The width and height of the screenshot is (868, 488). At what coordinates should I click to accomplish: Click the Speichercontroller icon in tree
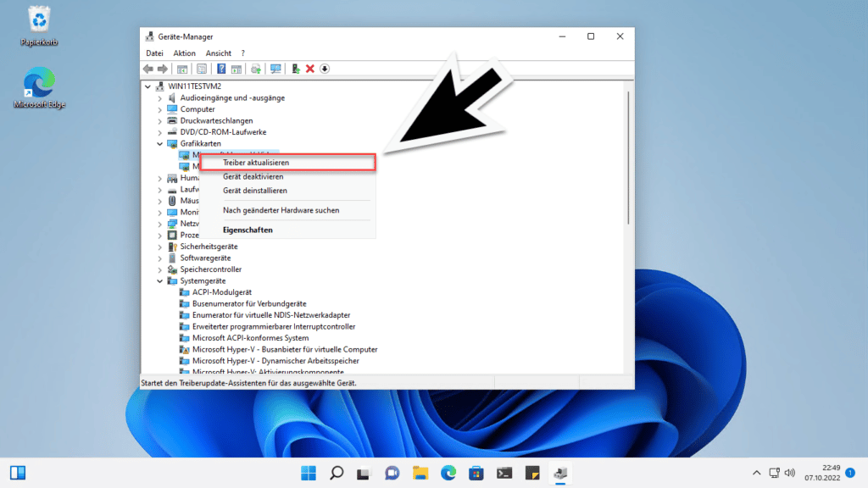click(172, 269)
